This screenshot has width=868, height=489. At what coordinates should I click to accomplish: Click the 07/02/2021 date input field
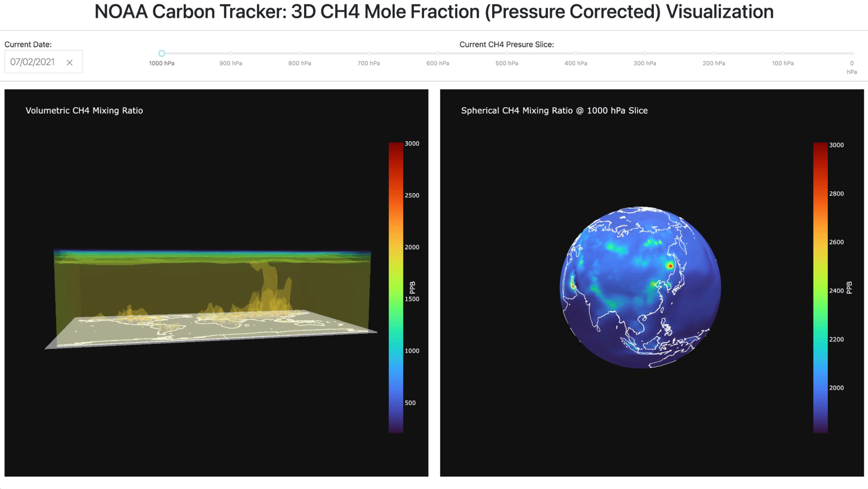(x=43, y=62)
